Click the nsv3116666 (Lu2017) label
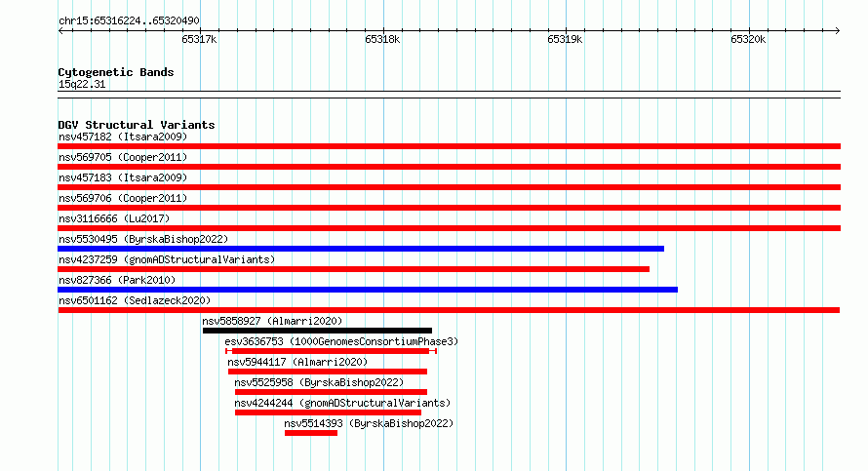Screen dimensions: 868x471 [x=114, y=218]
